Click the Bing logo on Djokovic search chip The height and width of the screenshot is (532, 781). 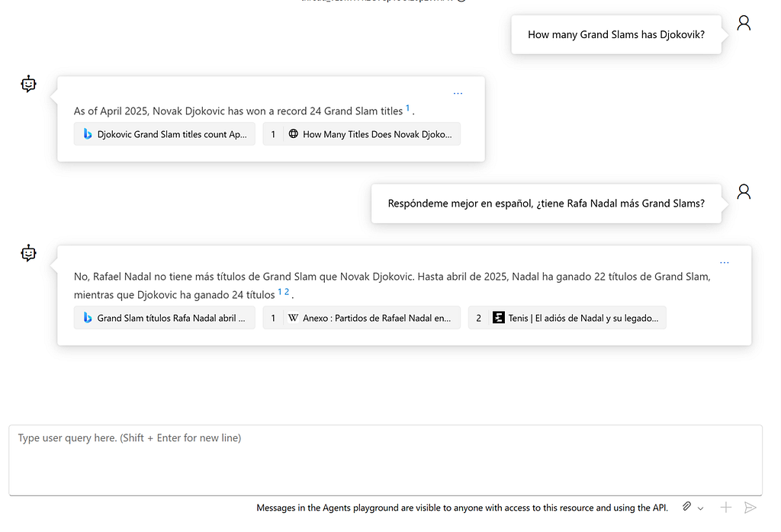pyautogui.click(x=88, y=134)
